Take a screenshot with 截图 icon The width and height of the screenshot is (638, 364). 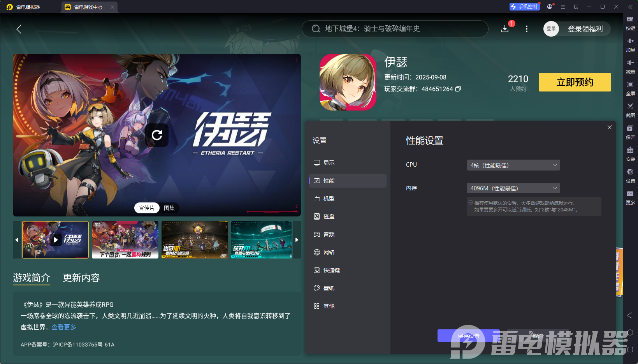pos(630,110)
